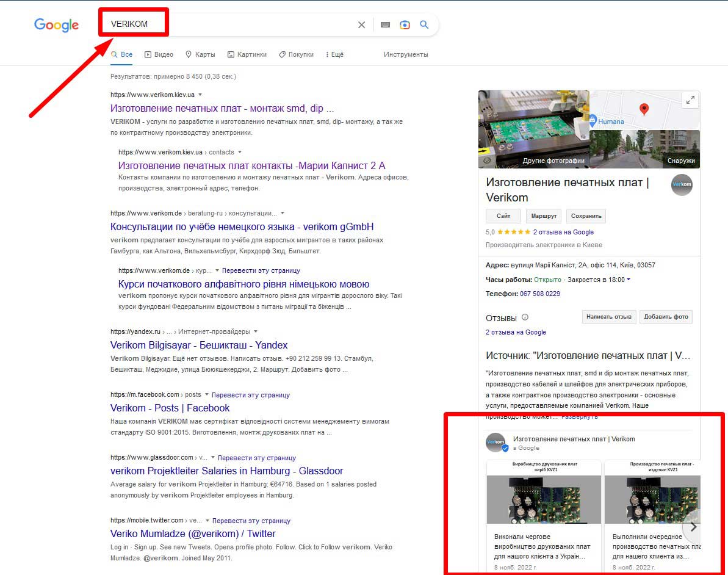Switch to the Видео tab
The height and width of the screenshot is (575, 728).
click(159, 54)
